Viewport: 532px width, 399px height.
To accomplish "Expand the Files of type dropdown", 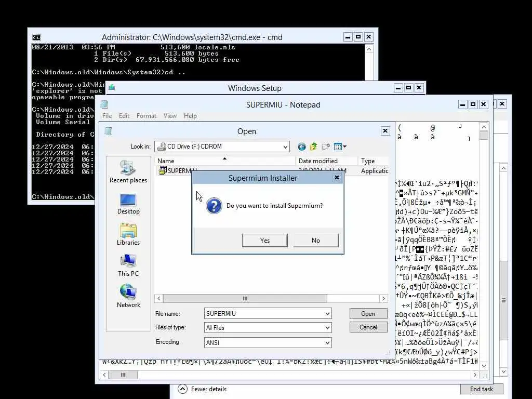I will click(x=327, y=328).
